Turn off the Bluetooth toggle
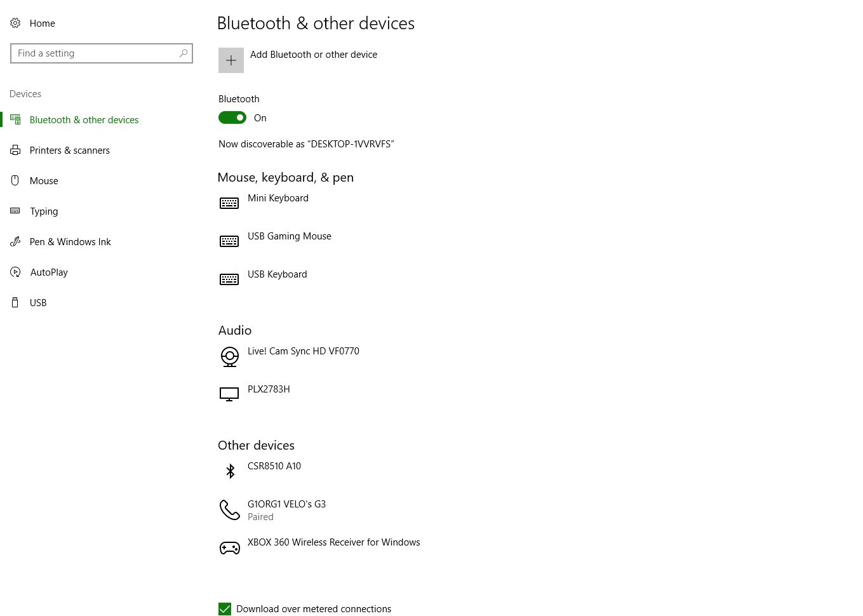The image size is (863, 616). tap(232, 117)
